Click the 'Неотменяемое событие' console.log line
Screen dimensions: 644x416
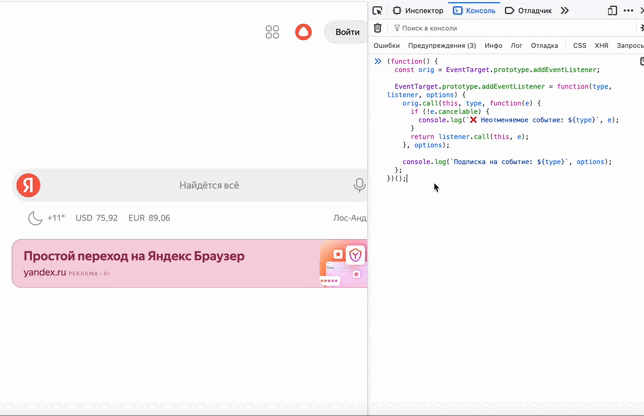518,120
